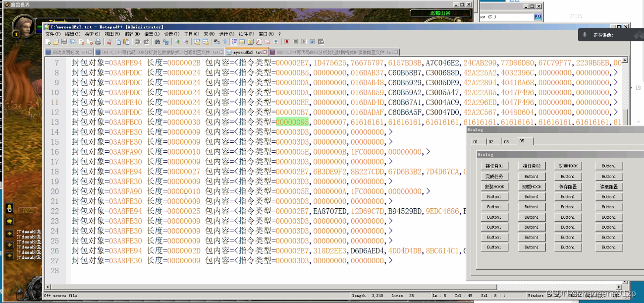Open Find with the binoculars icon
The image size is (644, 303).
point(157,42)
